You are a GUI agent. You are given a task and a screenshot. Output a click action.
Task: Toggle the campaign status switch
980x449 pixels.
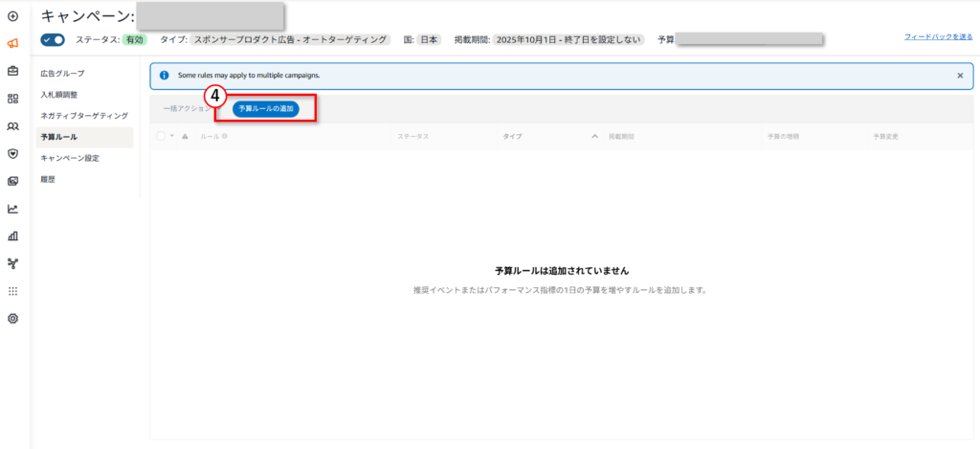coord(53,40)
